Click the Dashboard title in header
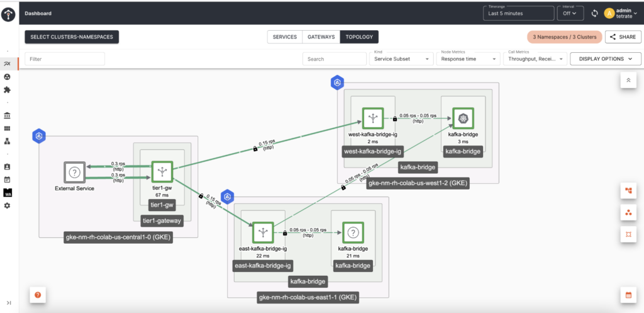The height and width of the screenshot is (313, 644). tap(38, 13)
